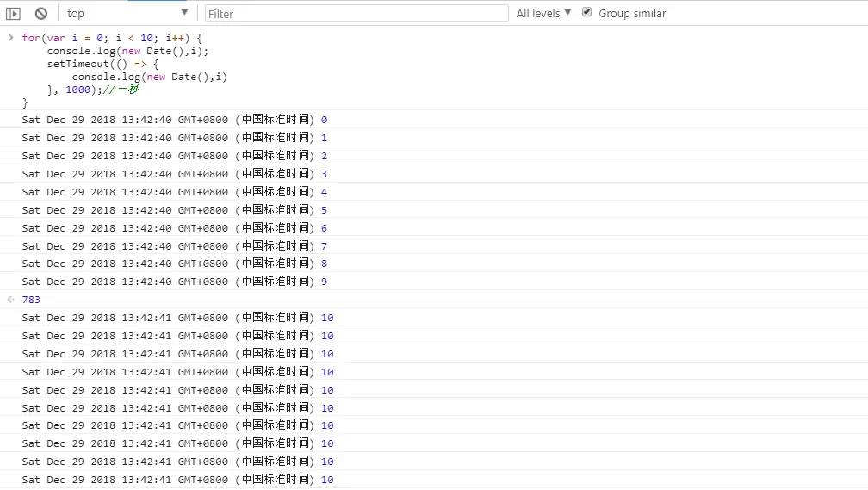Open the 'All levels' log level dropdown
This screenshot has width=868, height=490.
(543, 13)
